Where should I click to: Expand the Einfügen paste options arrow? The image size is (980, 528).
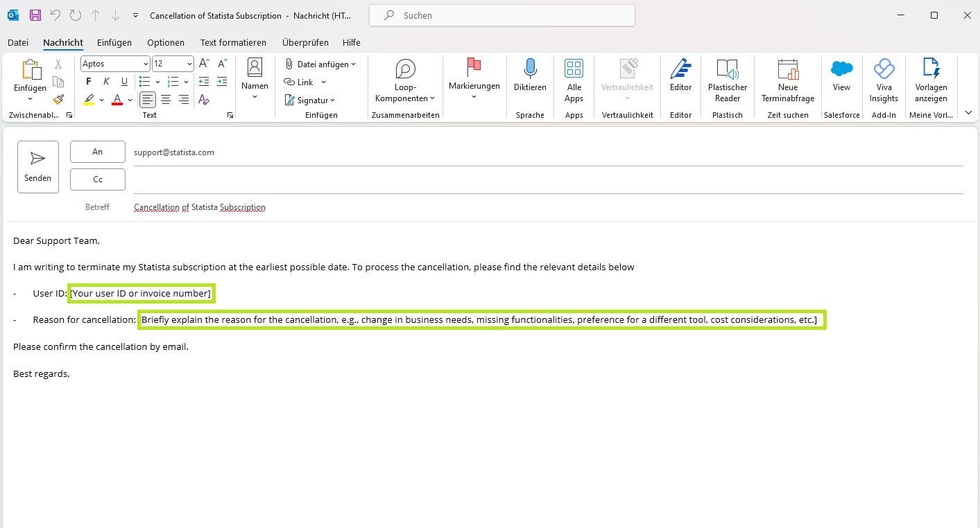pyautogui.click(x=31, y=99)
